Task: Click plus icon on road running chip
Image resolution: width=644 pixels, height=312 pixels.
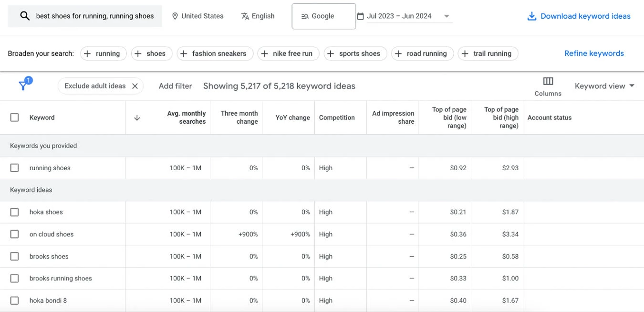Action: pyautogui.click(x=398, y=54)
